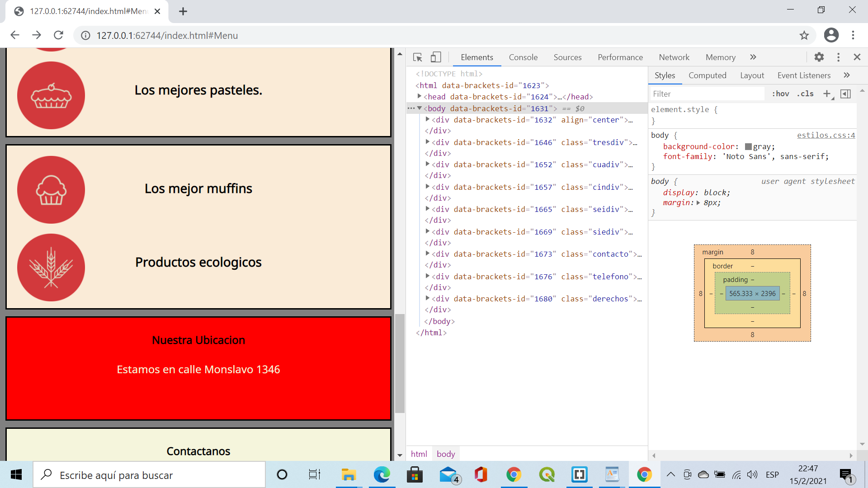Open the notification center icon
The width and height of the screenshot is (868, 488).
click(846, 475)
